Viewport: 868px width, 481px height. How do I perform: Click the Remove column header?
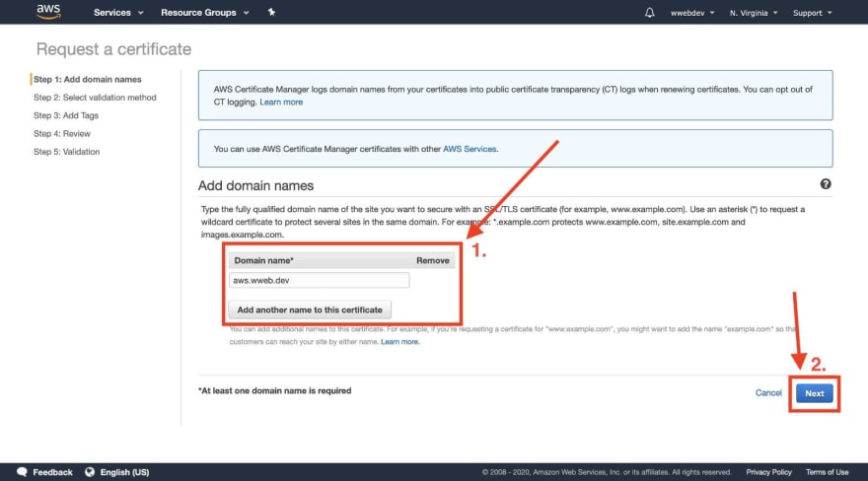click(x=433, y=260)
